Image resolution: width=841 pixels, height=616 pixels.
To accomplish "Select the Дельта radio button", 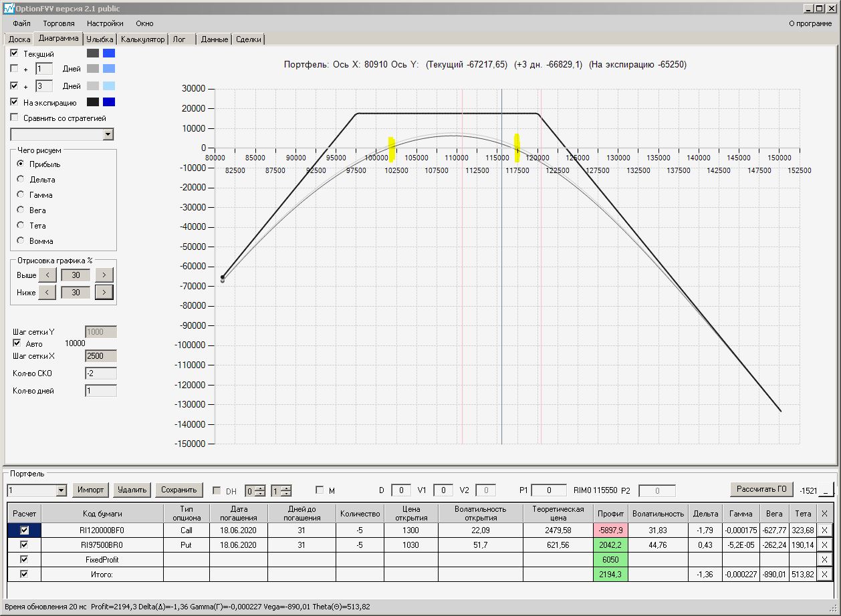I will click(21, 179).
